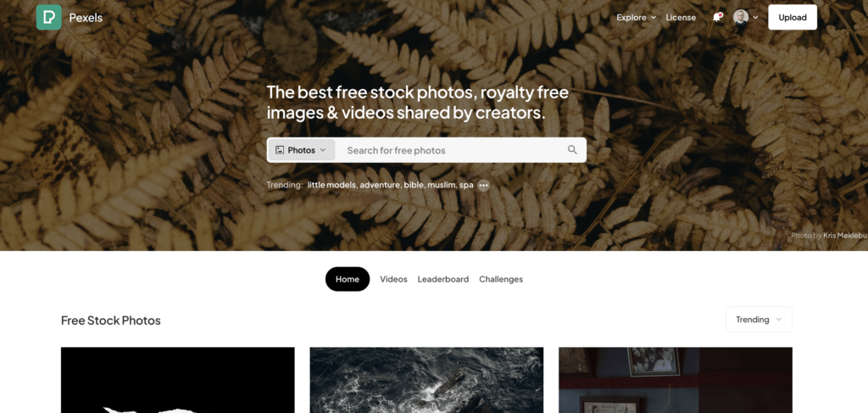Open the Trending sort dropdown

(759, 320)
